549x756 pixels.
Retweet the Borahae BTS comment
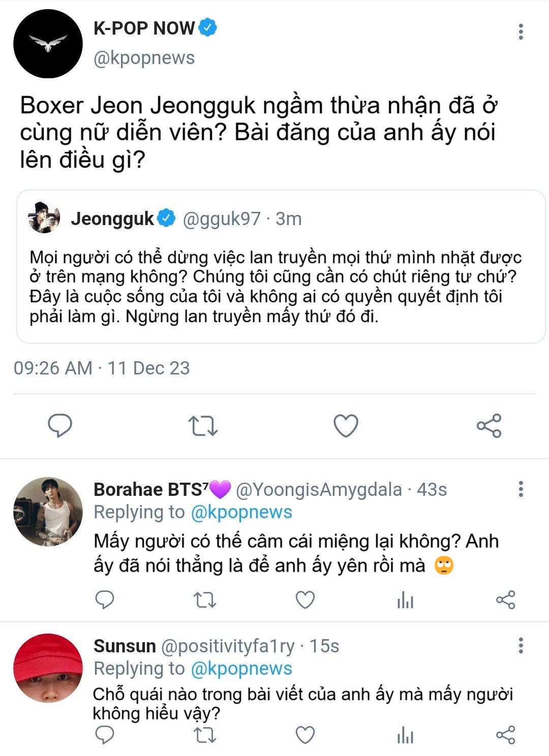tap(205, 600)
